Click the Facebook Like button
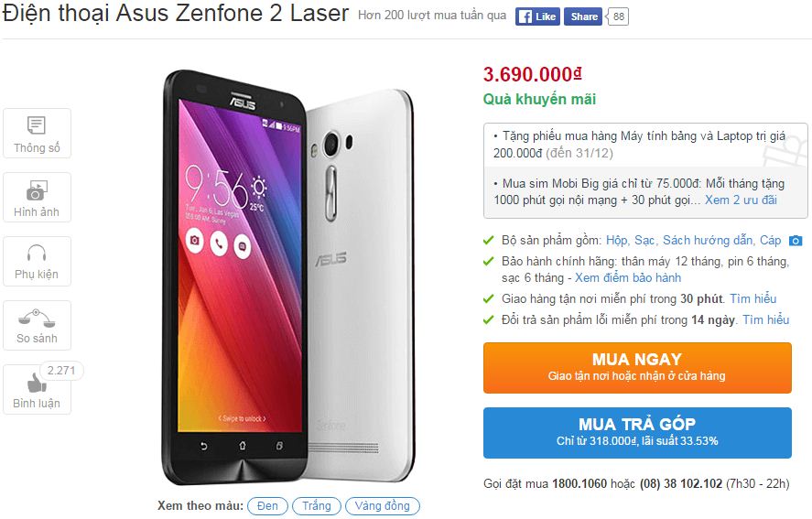 coord(537,16)
